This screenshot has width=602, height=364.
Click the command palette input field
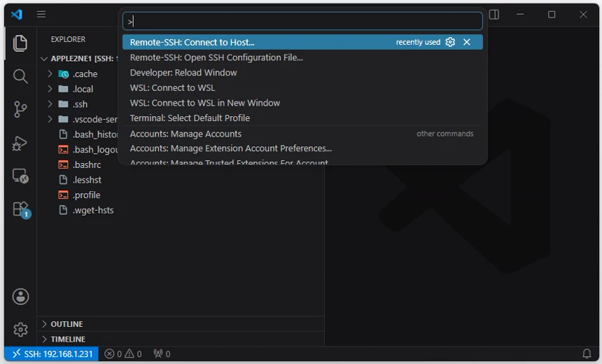coord(302,21)
